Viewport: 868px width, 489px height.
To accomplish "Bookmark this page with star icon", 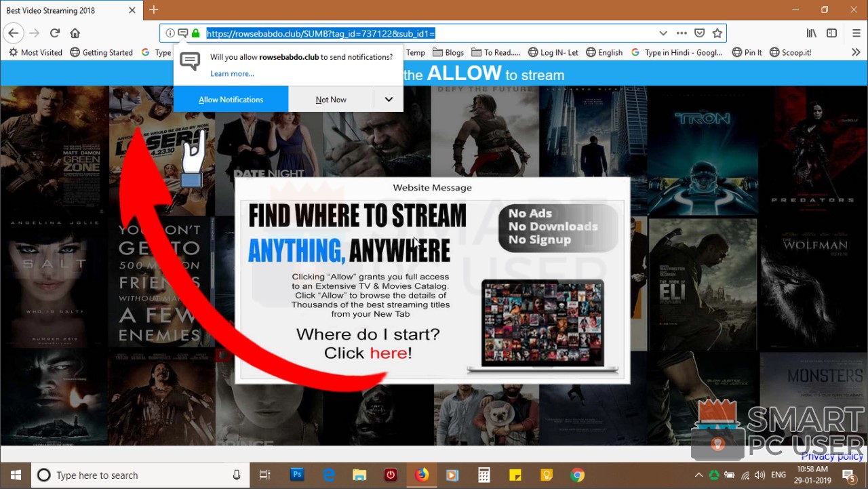I will click(717, 33).
